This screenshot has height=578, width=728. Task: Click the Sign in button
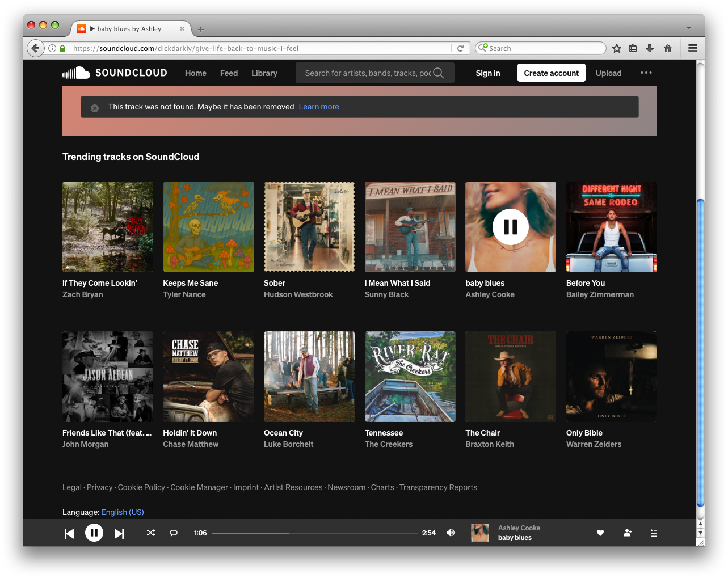(488, 73)
